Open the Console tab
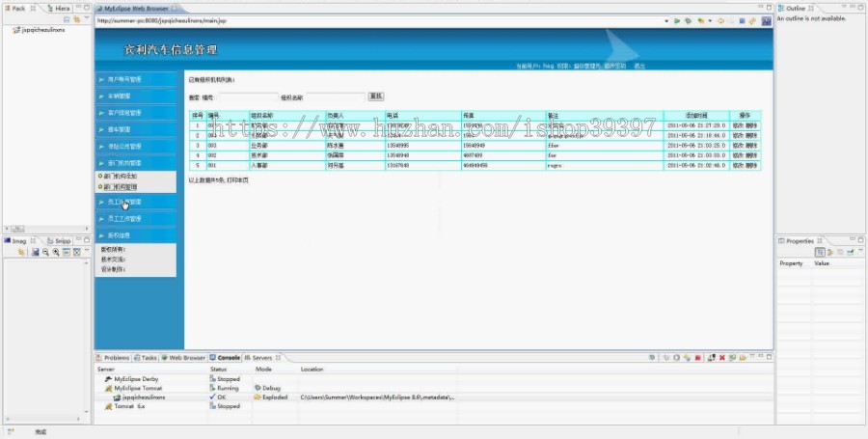Viewport: 868px width, 439px height. (x=226, y=358)
